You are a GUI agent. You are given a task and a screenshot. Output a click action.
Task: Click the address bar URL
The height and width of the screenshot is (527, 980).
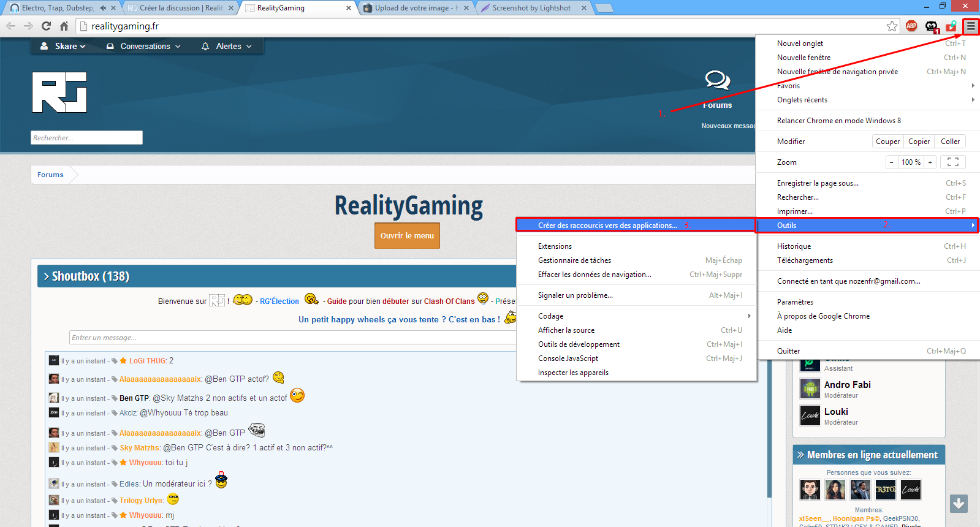[x=125, y=26]
